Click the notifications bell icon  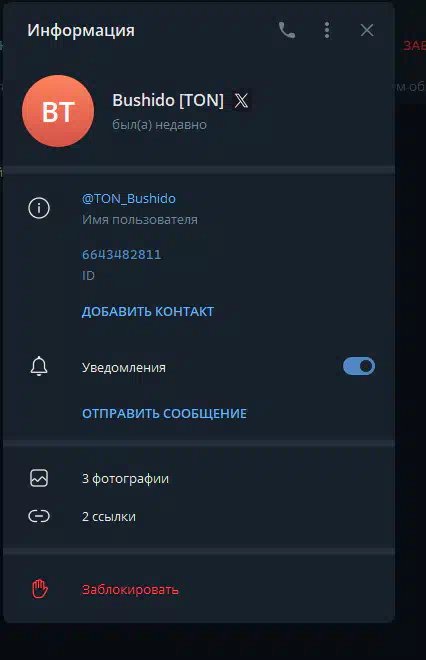coord(39,367)
